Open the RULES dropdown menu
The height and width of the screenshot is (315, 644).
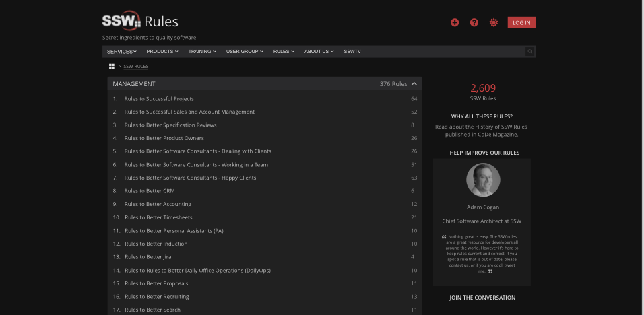[x=284, y=52]
